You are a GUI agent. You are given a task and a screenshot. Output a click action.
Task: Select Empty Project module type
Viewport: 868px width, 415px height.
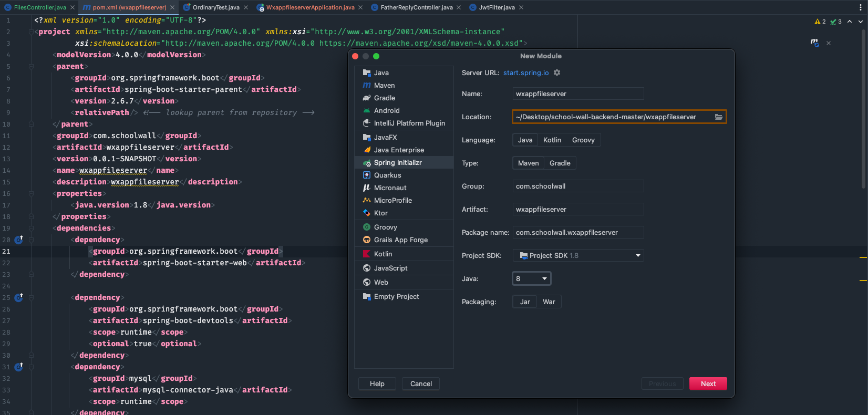click(x=404, y=296)
